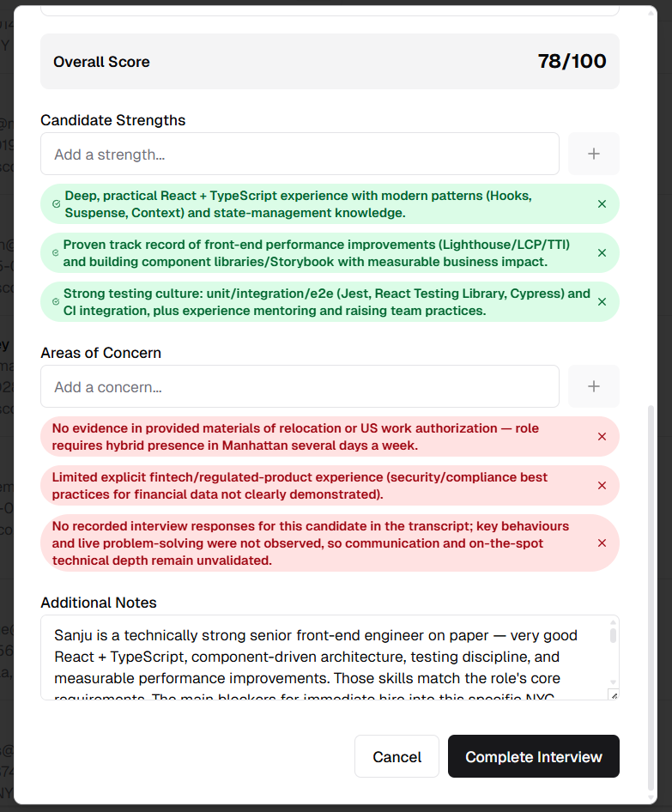Click inside the Additional Notes text area
672x812 pixels.
click(x=326, y=657)
